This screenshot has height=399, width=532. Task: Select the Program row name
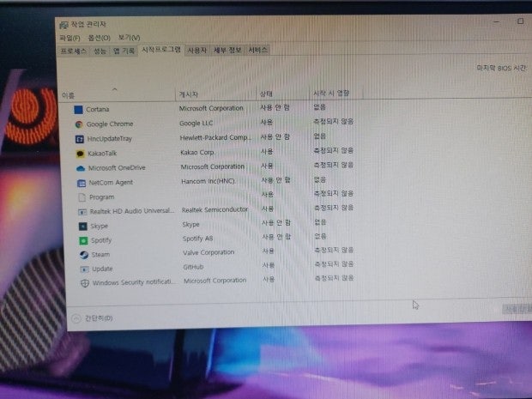102,197
